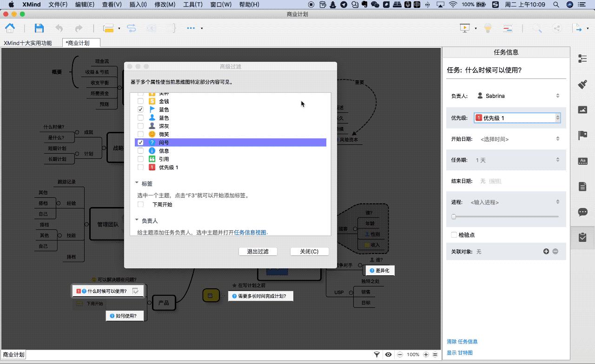
Task: Open the 负责人 Sabrina dropdown
Action: click(x=557, y=96)
